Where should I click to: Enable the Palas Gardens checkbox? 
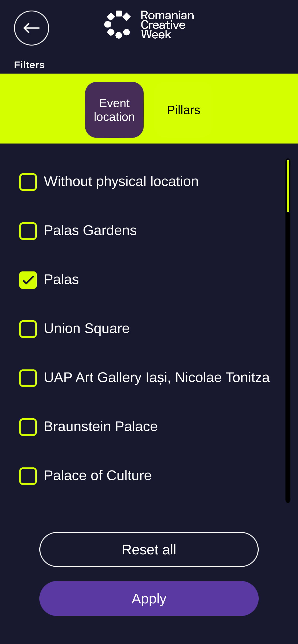point(28,231)
